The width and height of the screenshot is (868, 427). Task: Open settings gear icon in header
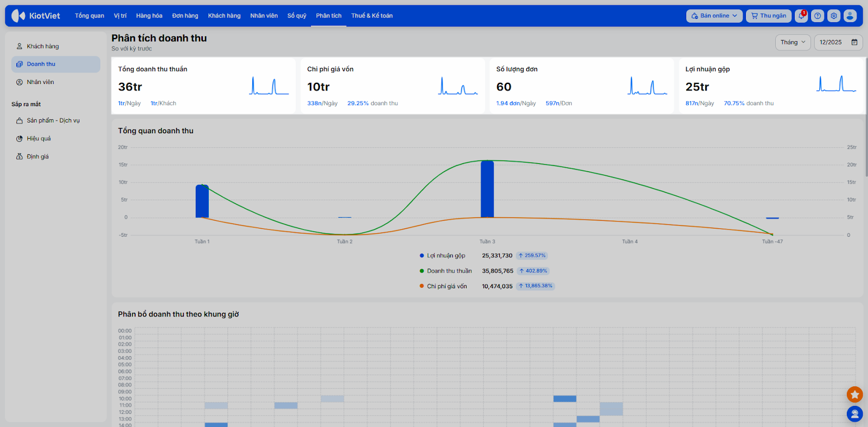pyautogui.click(x=834, y=16)
